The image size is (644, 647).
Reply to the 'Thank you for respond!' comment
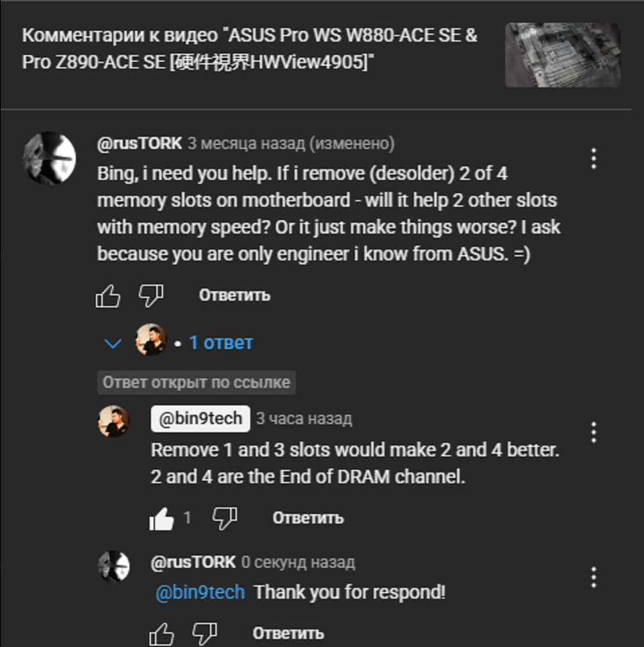point(288,633)
